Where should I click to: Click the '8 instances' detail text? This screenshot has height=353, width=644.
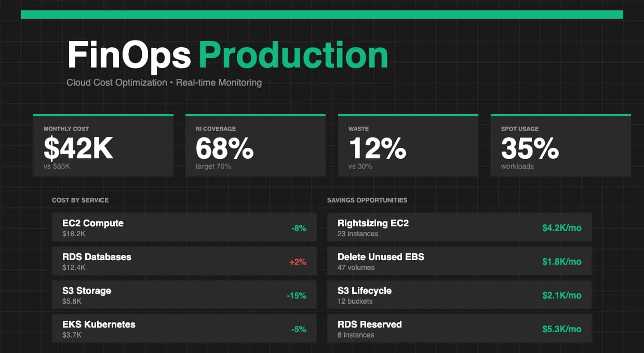pos(356,335)
